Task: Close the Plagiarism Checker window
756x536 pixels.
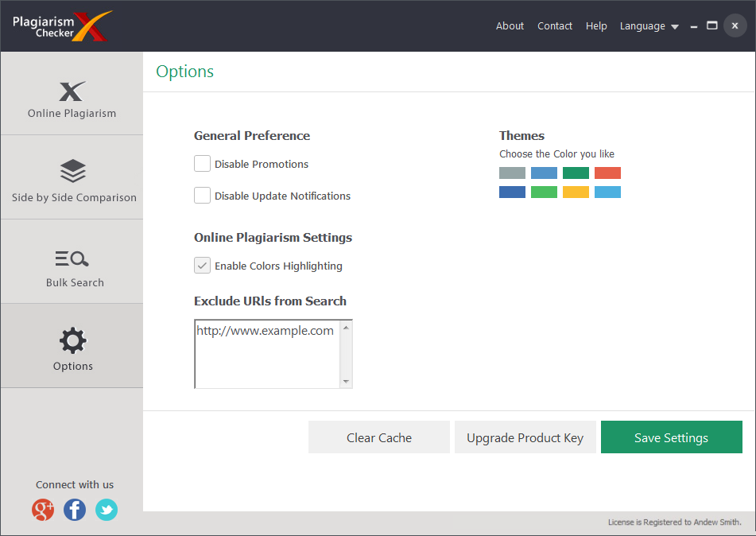Action: pos(735,25)
